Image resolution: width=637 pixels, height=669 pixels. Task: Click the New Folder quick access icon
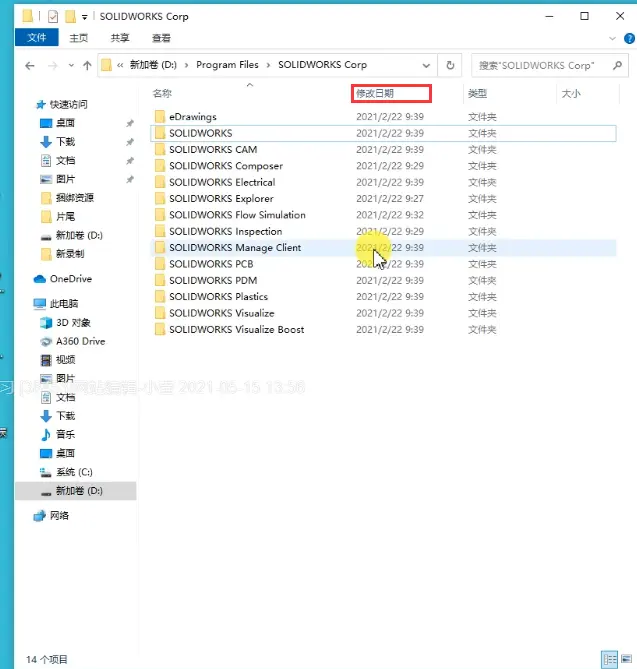pos(70,17)
